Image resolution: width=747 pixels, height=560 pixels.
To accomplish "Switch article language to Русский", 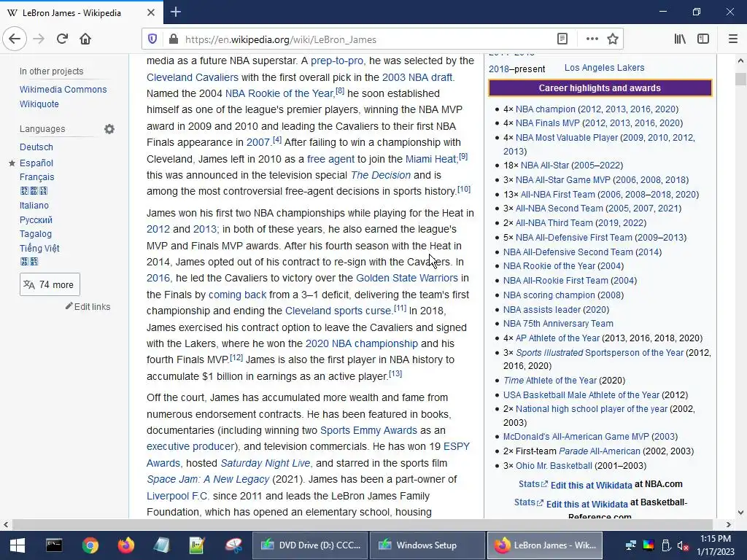I will [36, 220].
